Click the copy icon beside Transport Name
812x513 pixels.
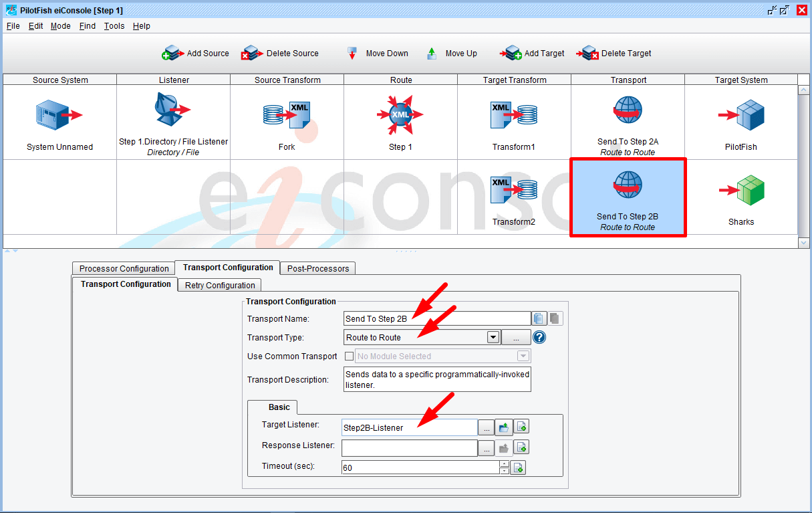(539, 318)
